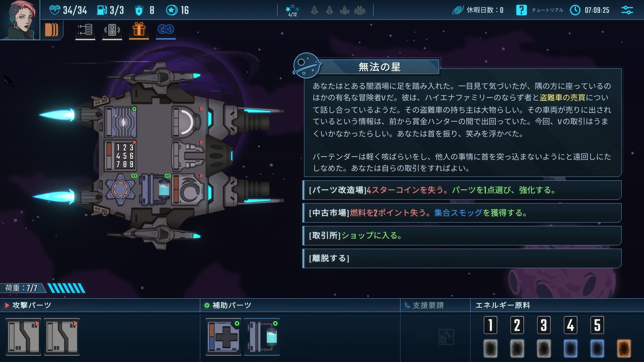Choose the 離脱する leave option

(462, 258)
